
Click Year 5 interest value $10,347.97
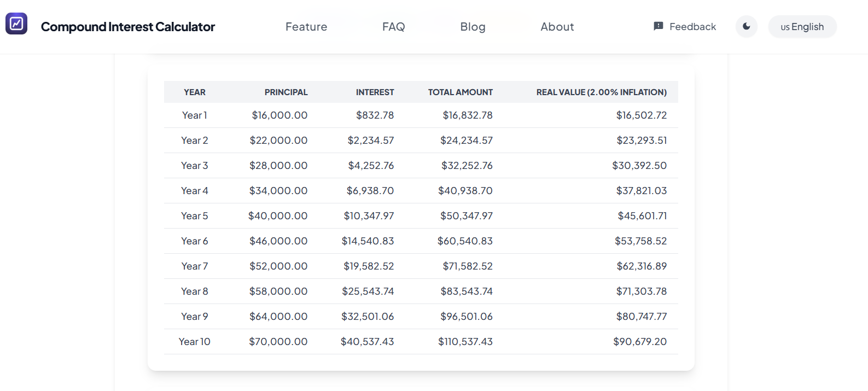369,216
